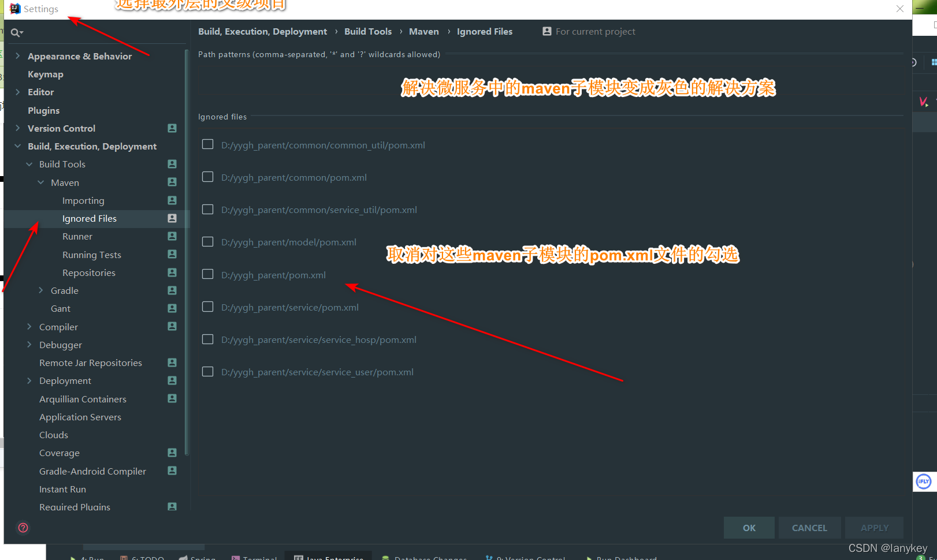The image size is (937, 560).
Task: Click project-level icon next to Gradle-Android Compiler
Action: (x=172, y=471)
